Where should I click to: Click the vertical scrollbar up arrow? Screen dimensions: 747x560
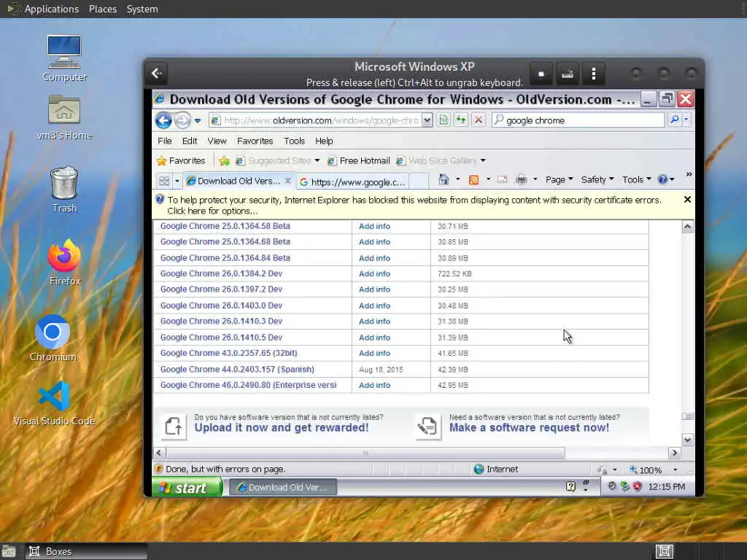tap(687, 227)
